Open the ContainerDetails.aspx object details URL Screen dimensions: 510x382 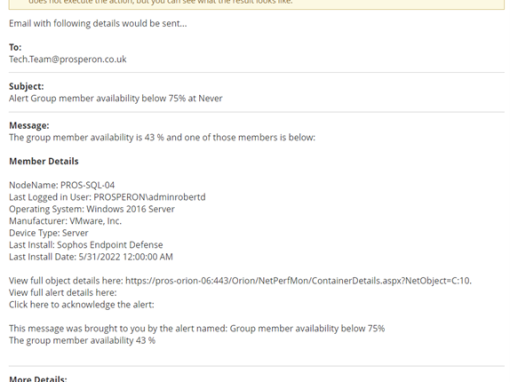point(298,281)
